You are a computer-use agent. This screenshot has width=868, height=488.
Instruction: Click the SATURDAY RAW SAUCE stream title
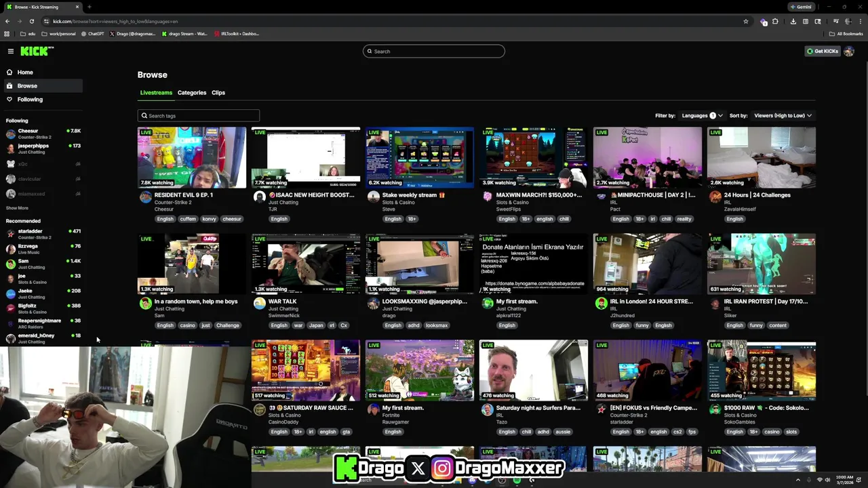pos(311,408)
